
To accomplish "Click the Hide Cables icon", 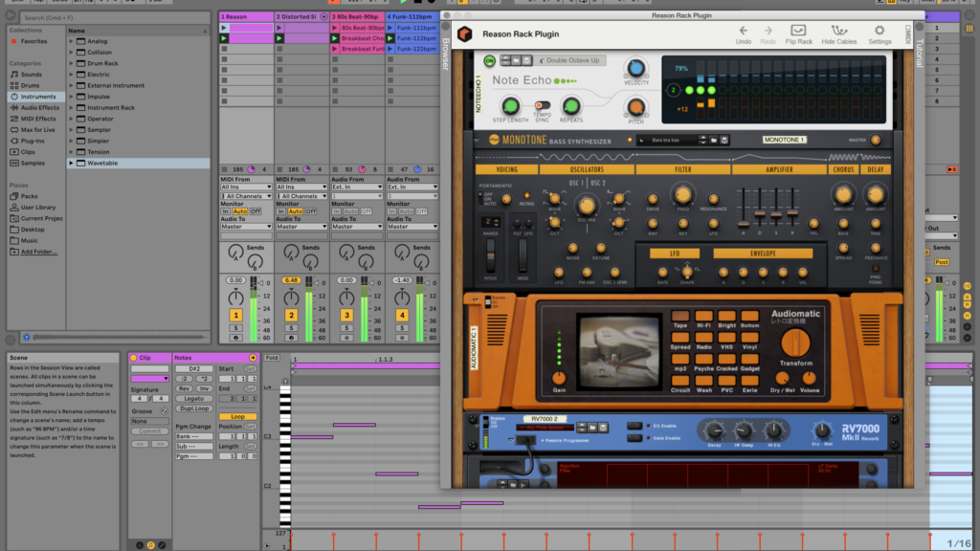I will [x=838, y=30].
